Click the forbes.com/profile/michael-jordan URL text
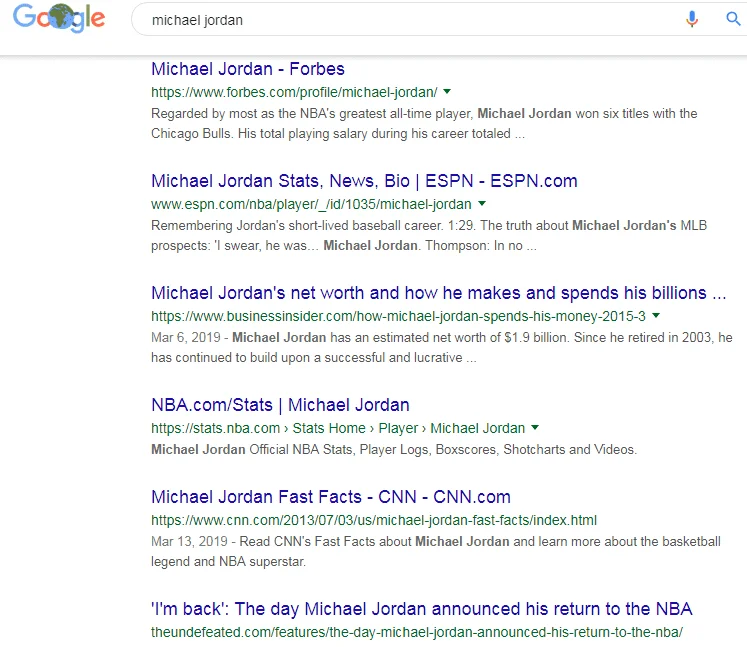The height and width of the screenshot is (647, 747). [294, 92]
